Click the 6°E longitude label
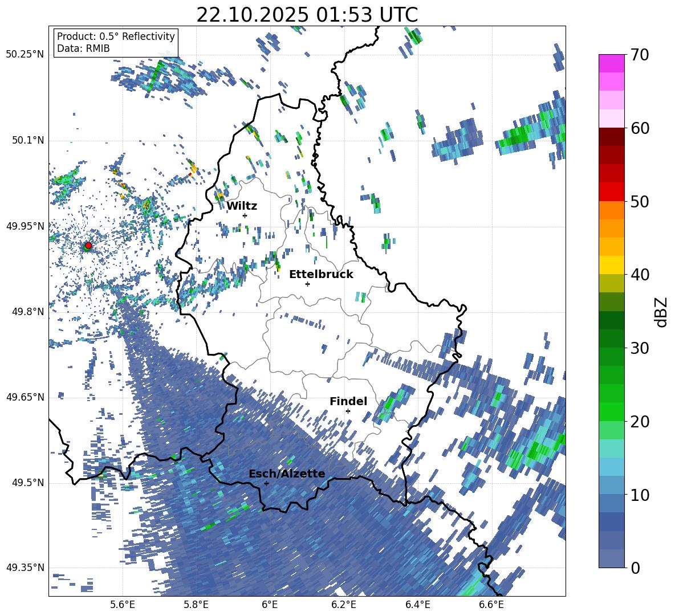This screenshot has width=675, height=616. (x=270, y=605)
